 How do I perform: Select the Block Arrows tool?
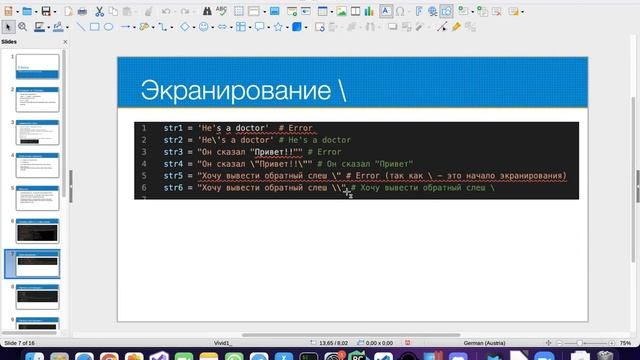click(x=222, y=27)
